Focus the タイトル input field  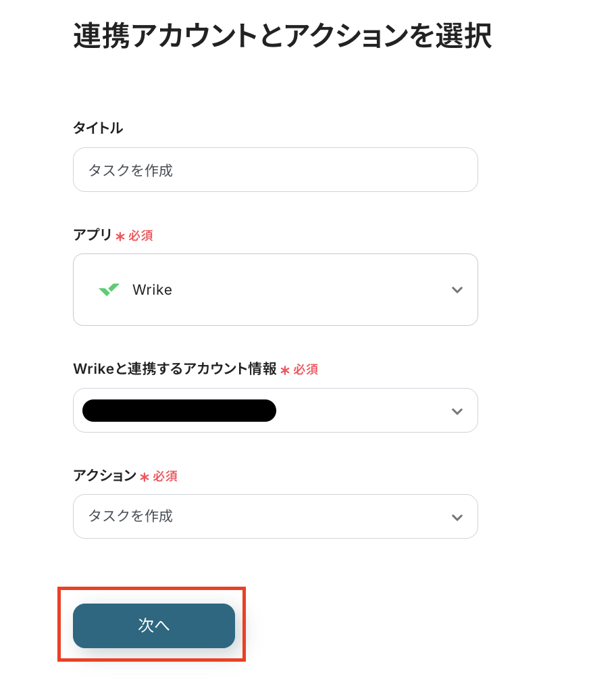pos(276,170)
